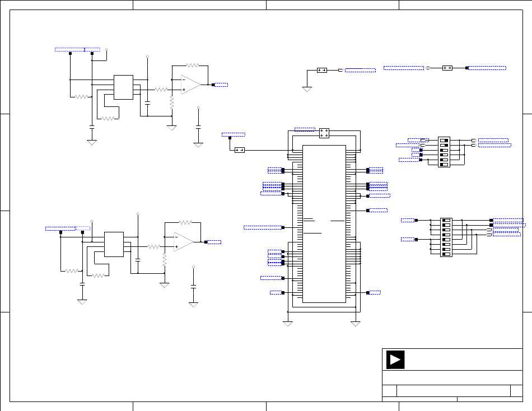This screenshot has width=532, height=411.
Task: Select the upper op-amp triangle symbol
Action: click(x=190, y=85)
